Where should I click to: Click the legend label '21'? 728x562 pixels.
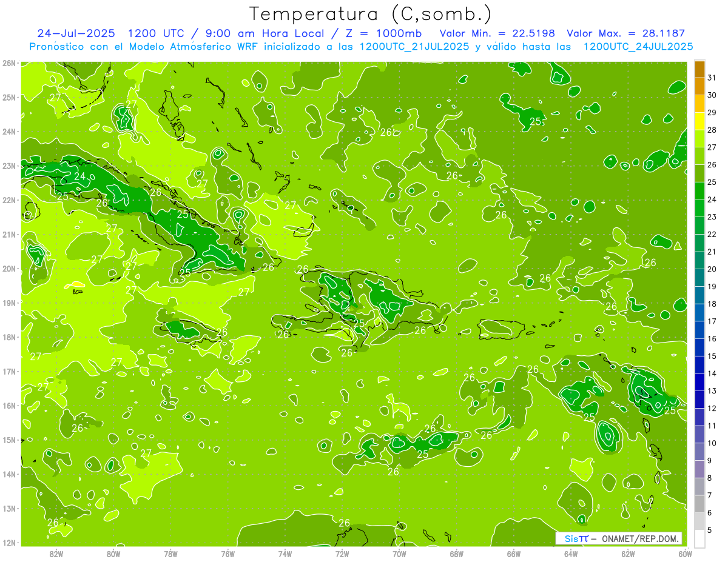click(712, 252)
